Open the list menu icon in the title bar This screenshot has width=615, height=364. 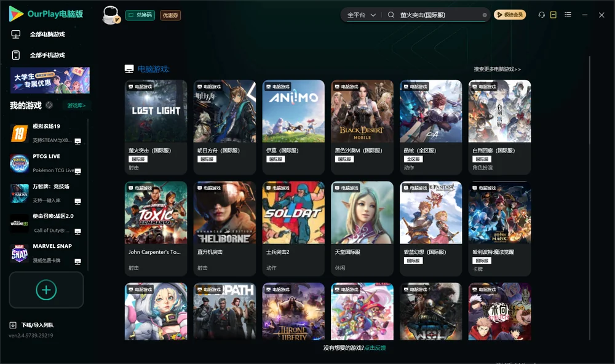tap(568, 15)
